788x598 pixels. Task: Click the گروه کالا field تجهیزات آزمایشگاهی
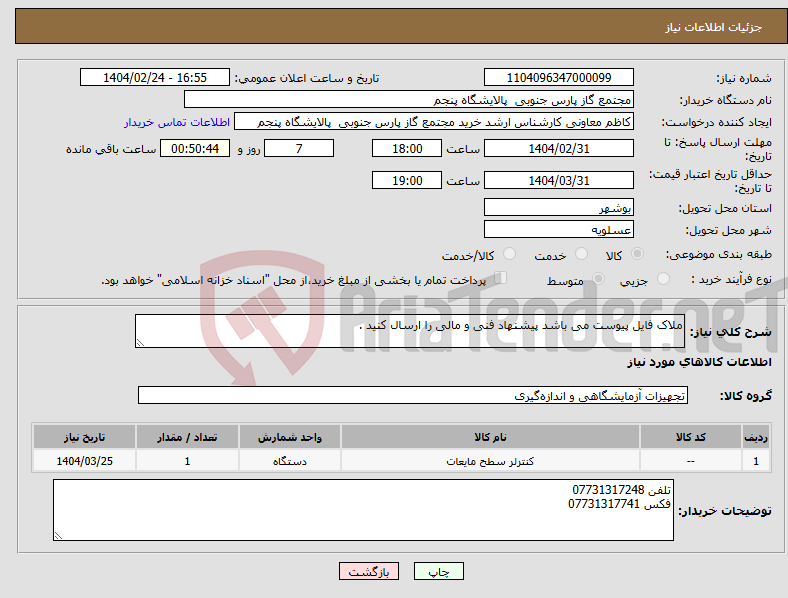(x=413, y=395)
